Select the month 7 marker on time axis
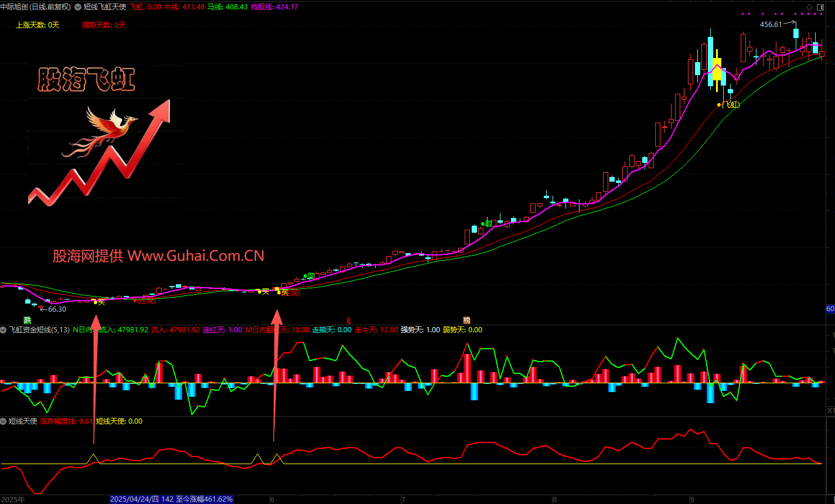 (x=403, y=500)
